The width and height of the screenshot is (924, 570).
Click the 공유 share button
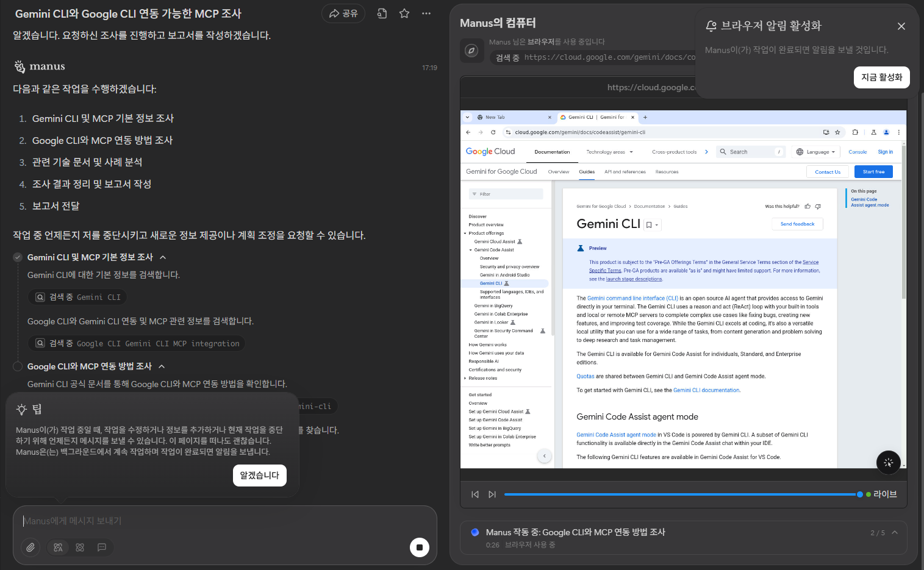point(343,13)
